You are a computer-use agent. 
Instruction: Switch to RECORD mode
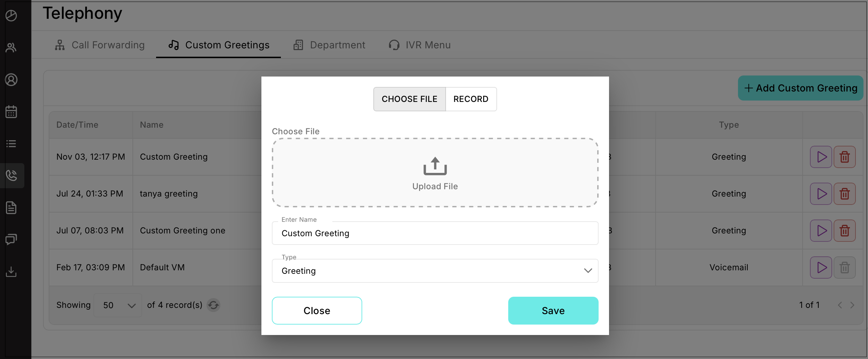coord(471,99)
